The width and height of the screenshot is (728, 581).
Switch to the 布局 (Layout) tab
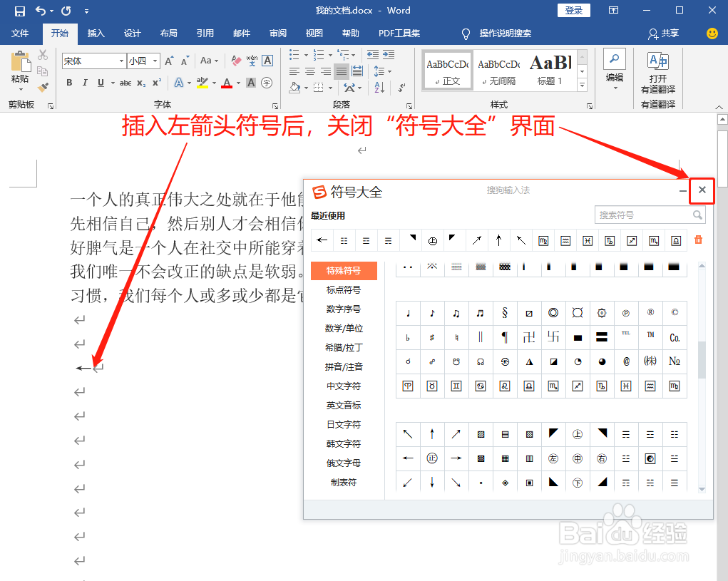[168, 34]
